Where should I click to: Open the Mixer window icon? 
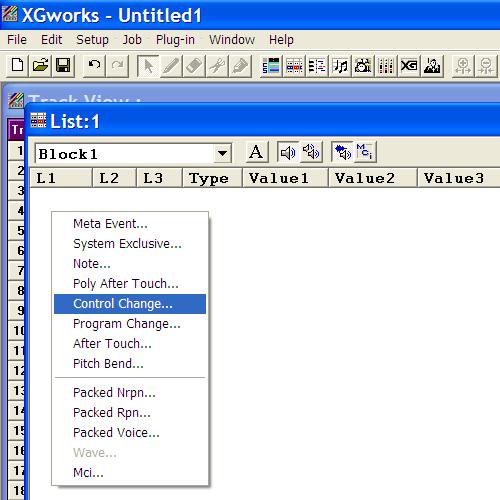[x=386, y=65]
